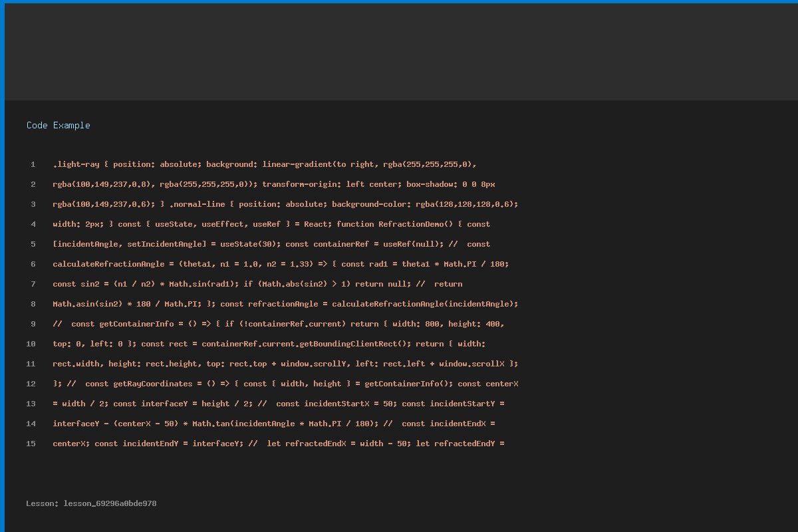The image size is (798, 532).
Task: Select line number 2 in the gutter
Action: pos(33,184)
